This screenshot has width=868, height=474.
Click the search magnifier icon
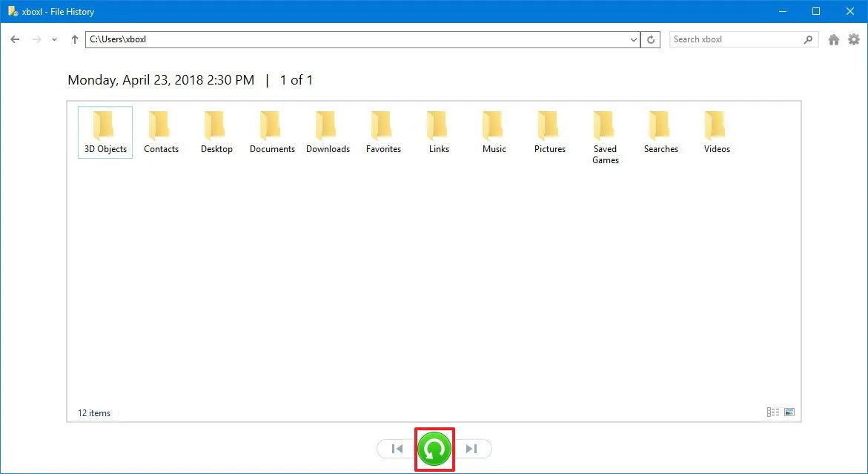click(x=808, y=39)
